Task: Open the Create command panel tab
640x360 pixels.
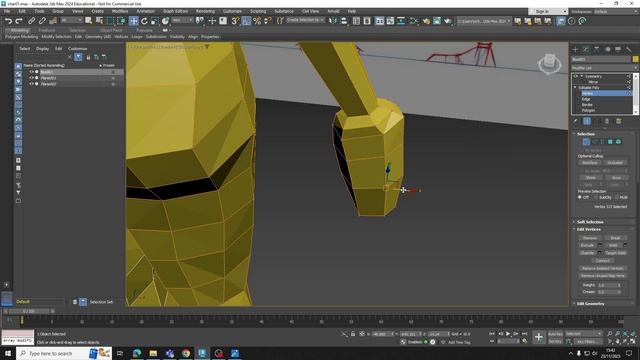Action: click(575, 49)
